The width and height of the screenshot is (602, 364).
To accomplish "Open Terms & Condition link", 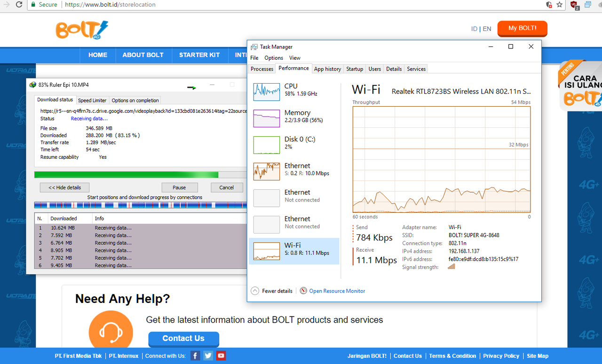I will 452,356.
